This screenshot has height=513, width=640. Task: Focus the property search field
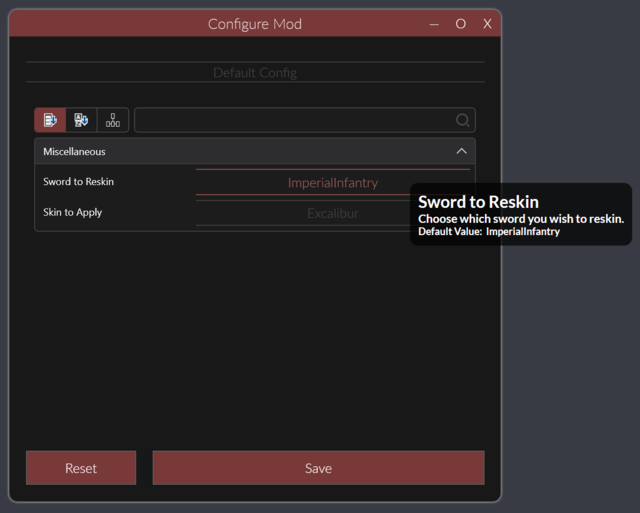pos(304,120)
